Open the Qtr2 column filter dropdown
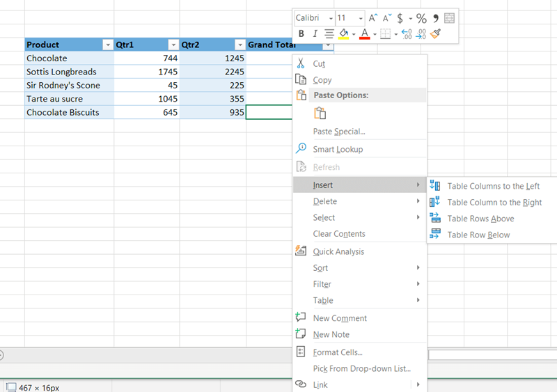Image resolution: width=557 pixels, height=392 pixels. pos(240,45)
